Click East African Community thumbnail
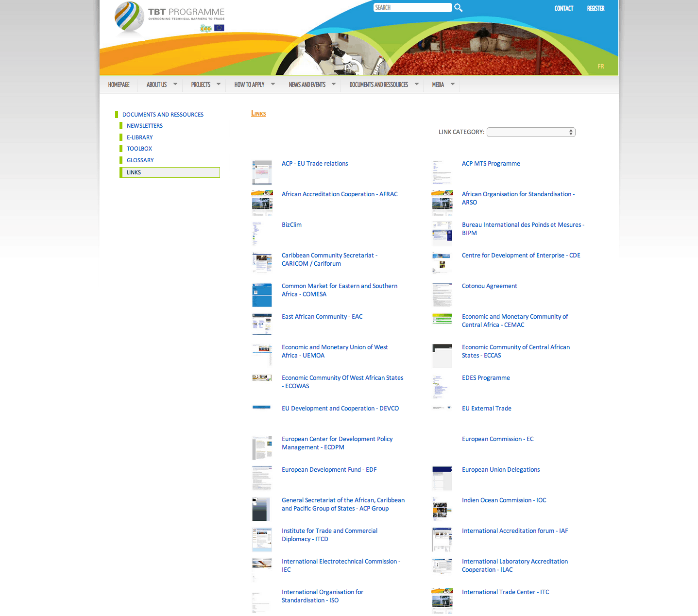This screenshot has height=616, width=698. point(262,324)
